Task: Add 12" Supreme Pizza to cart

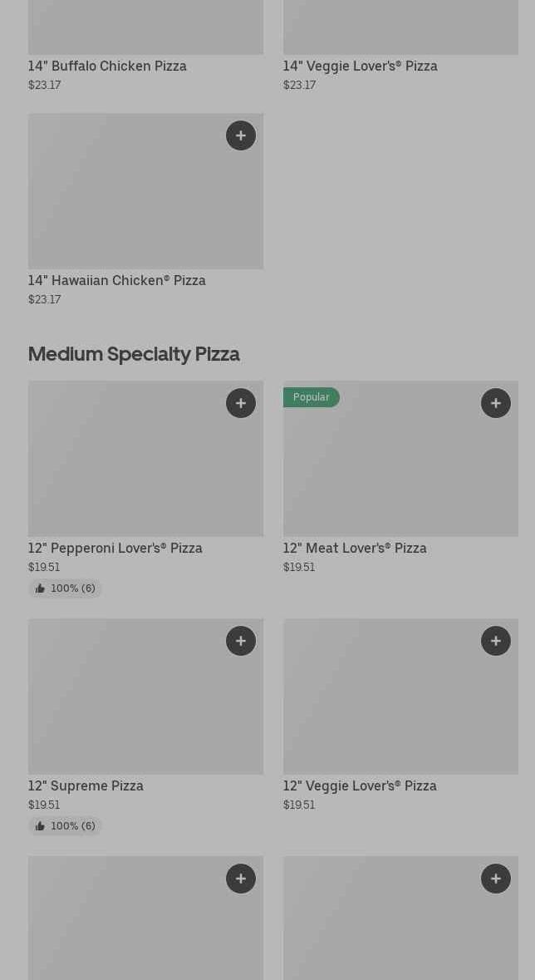Action: point(241,641)
